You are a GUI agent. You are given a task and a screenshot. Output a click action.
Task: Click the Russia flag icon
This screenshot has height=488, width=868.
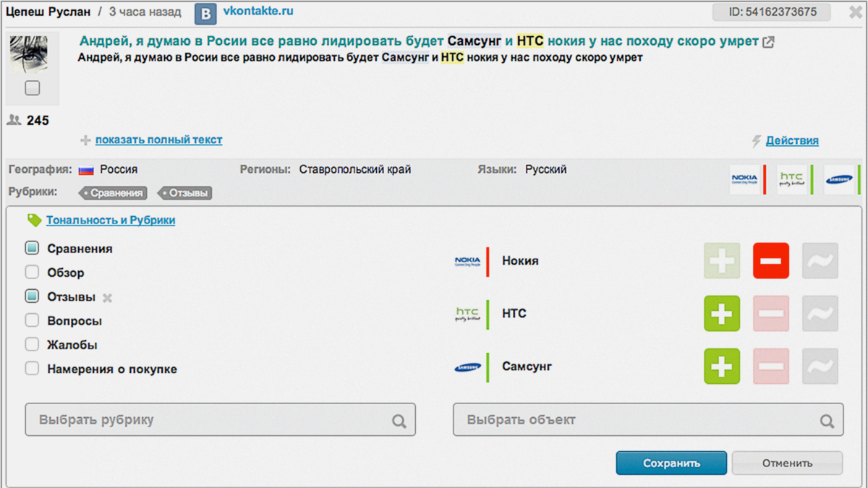coord(86,171)
